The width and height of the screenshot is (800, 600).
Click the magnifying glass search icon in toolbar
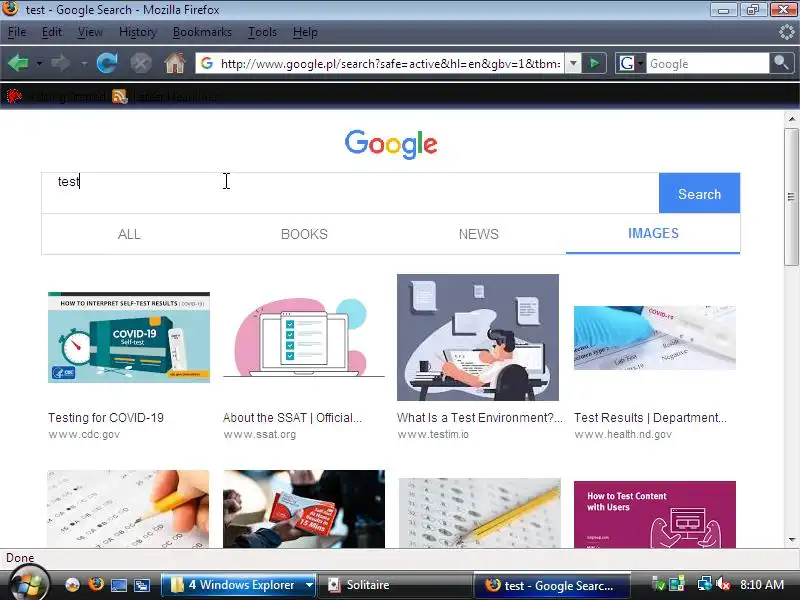point(781,63)
